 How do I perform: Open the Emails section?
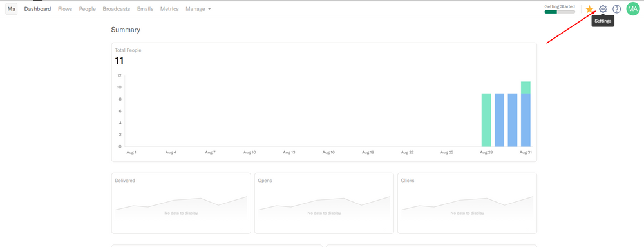[146, 9]
